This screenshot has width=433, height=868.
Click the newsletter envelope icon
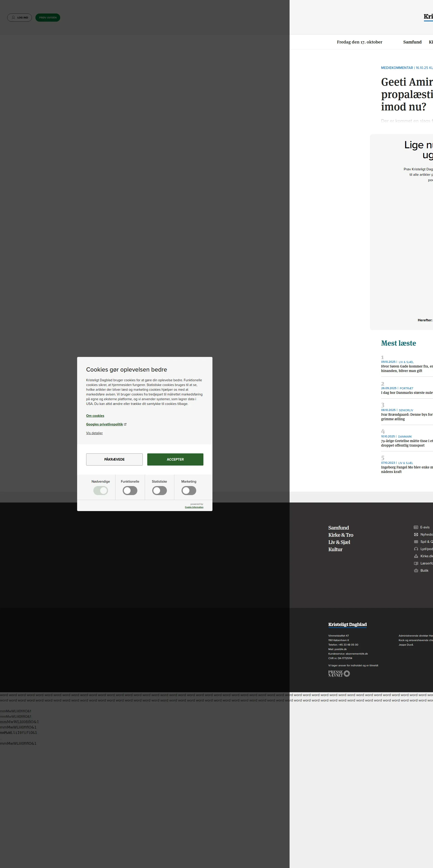point(416,535)
